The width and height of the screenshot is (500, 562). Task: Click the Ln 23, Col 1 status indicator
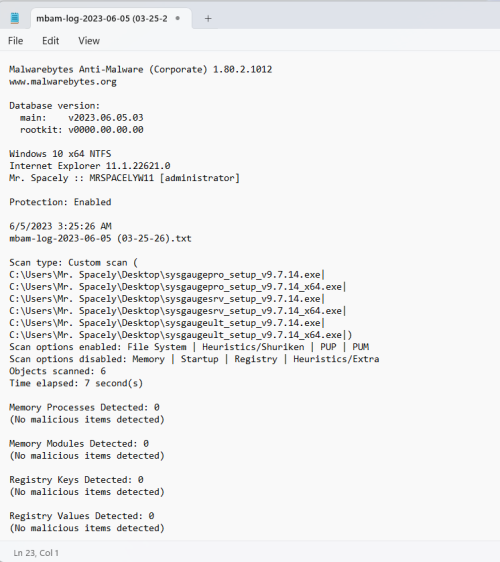tap(36, 553)
